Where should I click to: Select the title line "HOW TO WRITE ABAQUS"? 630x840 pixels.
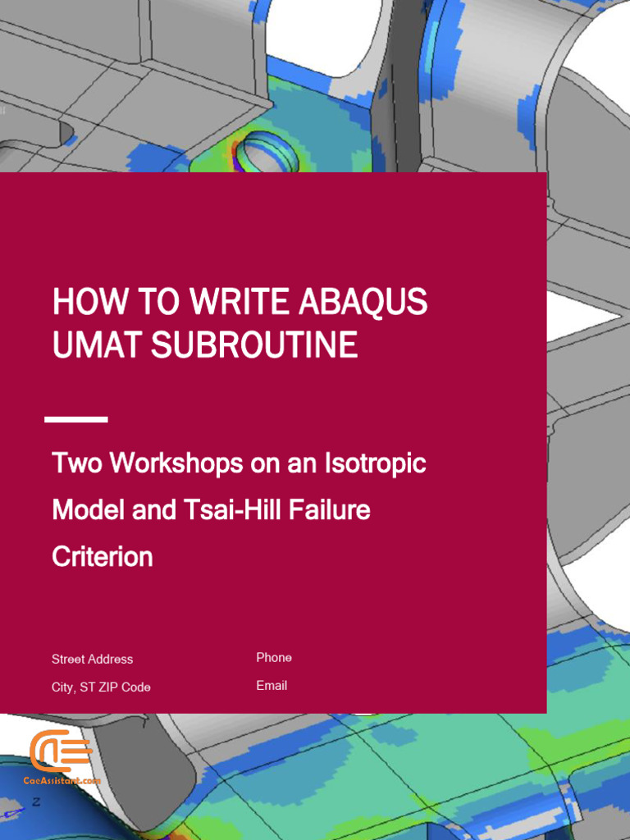(x=240, y=302)
